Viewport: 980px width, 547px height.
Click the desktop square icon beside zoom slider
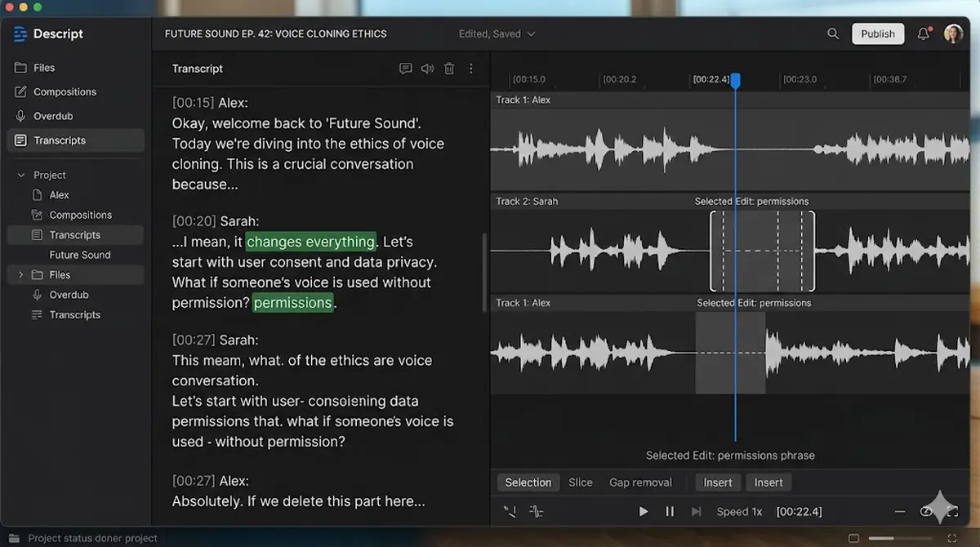pos(853,538)
